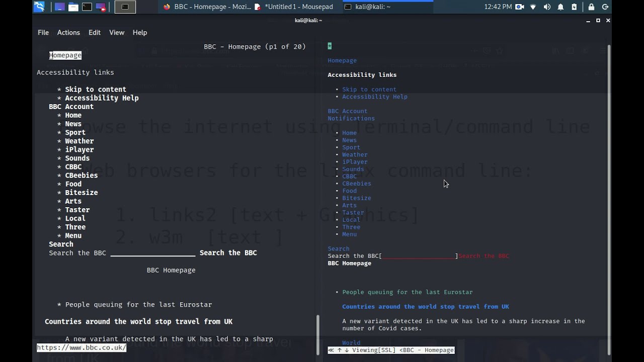The height and width of the screenshot is (362, 644).
Task: Click blue Arts link in links2 pane
Action: click(x=349, y=206)
